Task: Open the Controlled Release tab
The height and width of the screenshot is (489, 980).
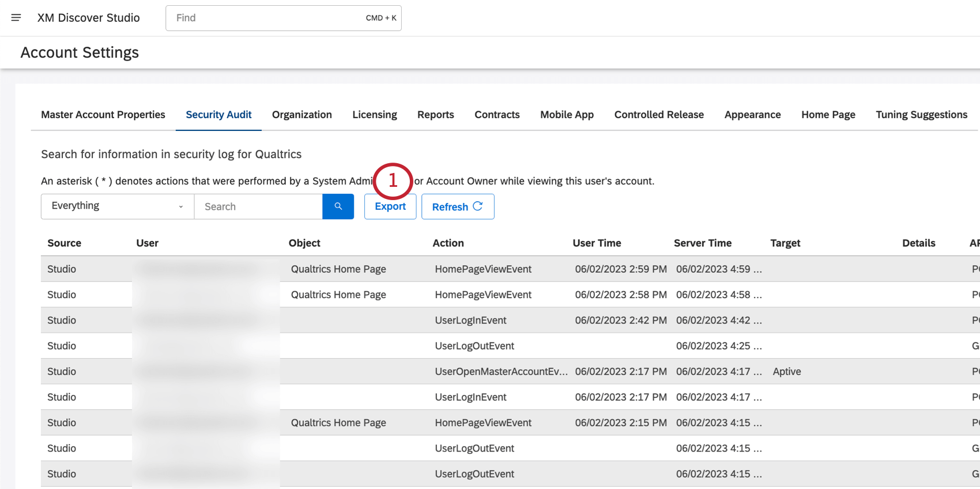Action: tap(659, 115)
